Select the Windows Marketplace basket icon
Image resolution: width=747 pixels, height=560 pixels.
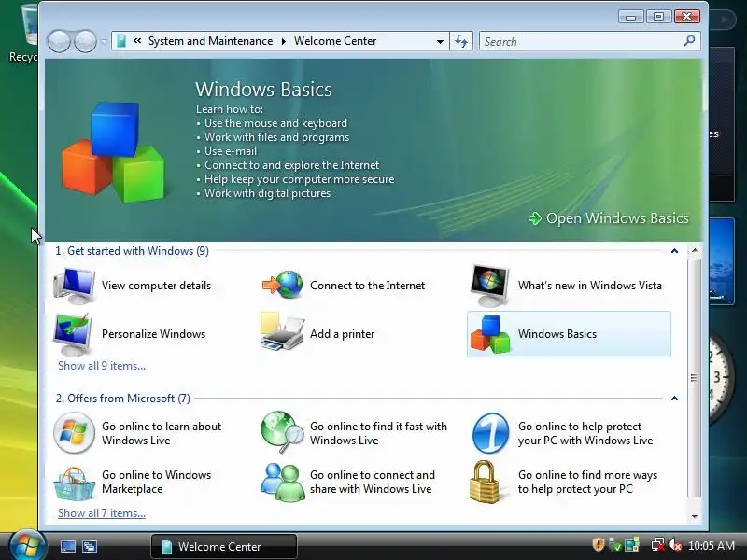(74, 483)
